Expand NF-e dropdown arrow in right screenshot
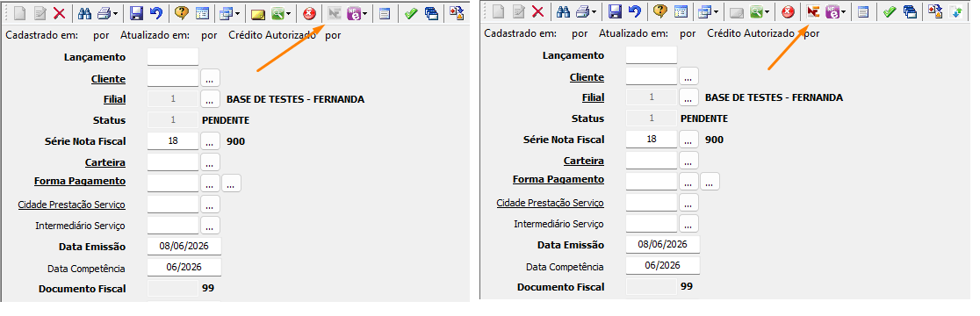This screenshot has height=316, width=980. (x=844, y=11)
